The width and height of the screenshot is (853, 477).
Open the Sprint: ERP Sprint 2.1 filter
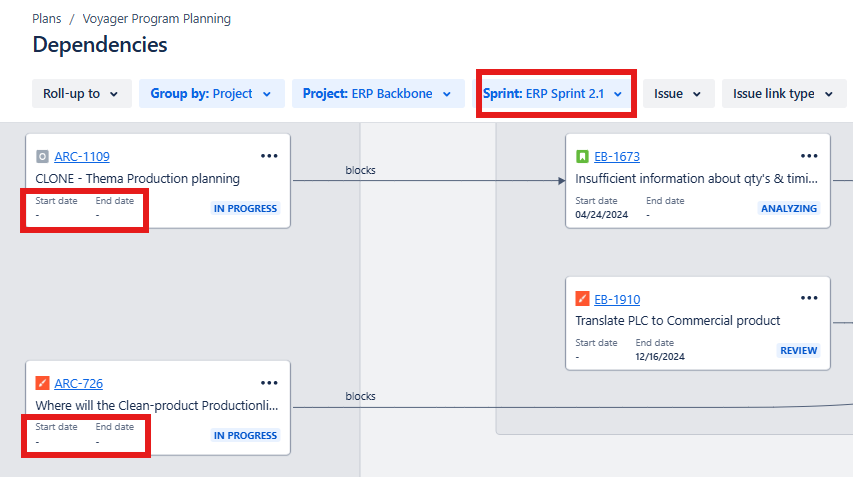pyautogui.click(x=554, y=94)
